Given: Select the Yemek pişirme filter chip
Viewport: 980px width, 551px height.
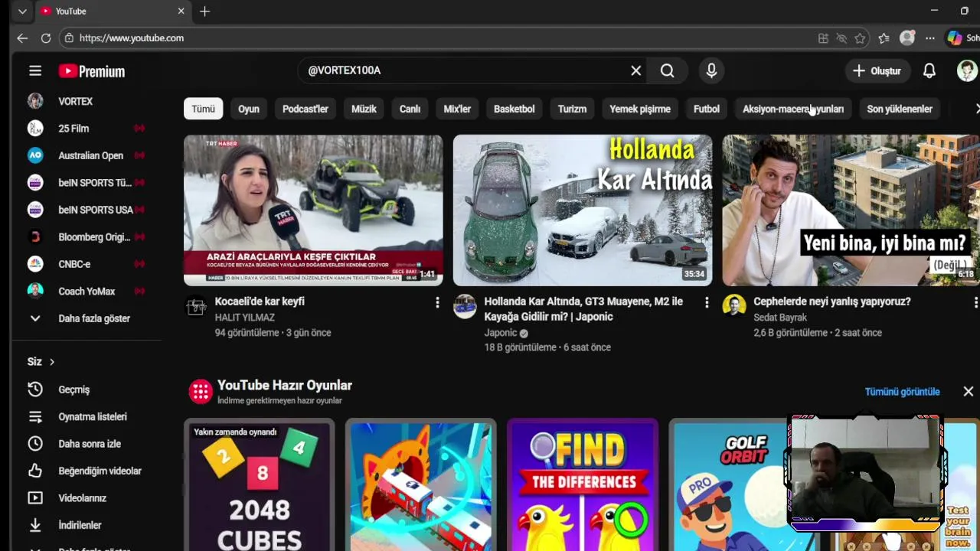Looking at the screenshot, I should [x=640, y=109].
